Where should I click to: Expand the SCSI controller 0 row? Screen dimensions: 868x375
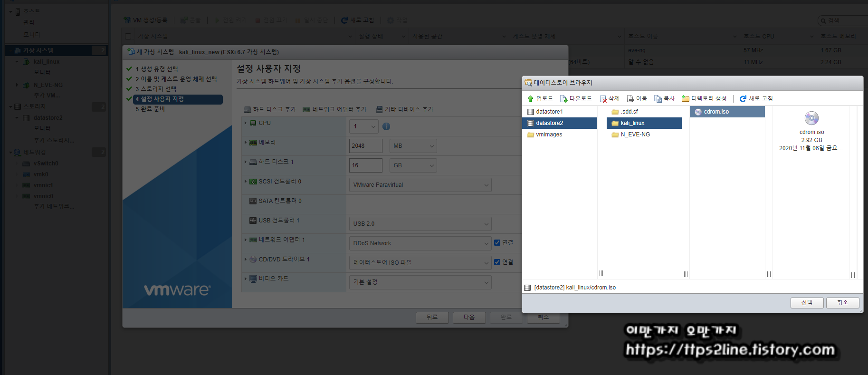246,182
